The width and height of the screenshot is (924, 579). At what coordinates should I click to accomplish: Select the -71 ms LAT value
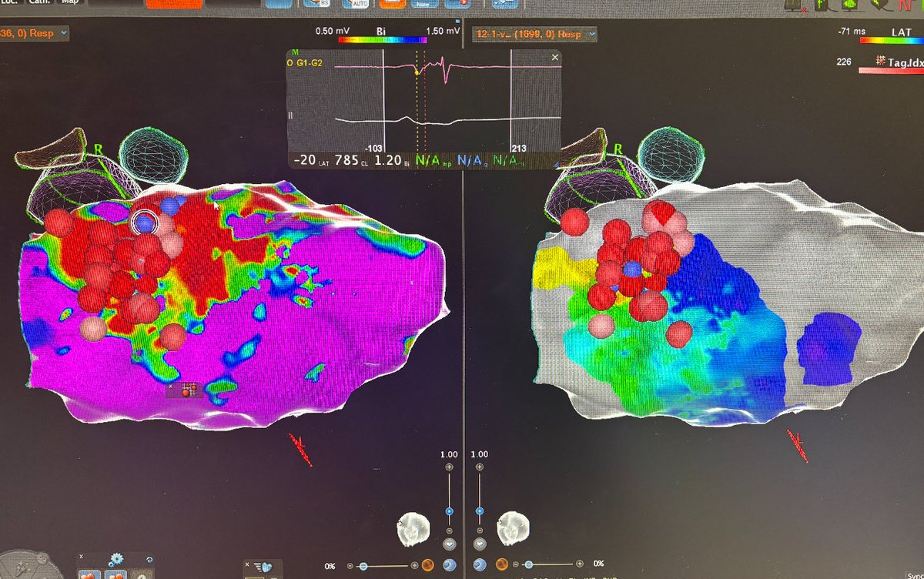(x=852, y=31)
